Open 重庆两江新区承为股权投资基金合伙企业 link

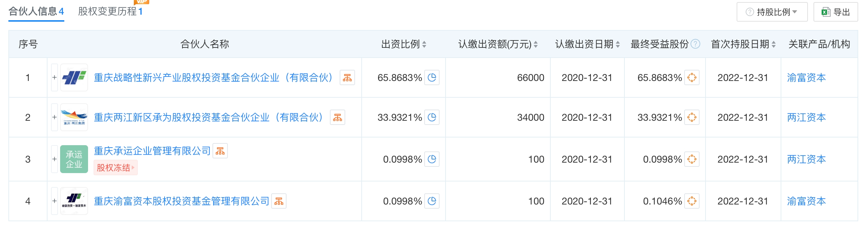(x=208, y=117)
